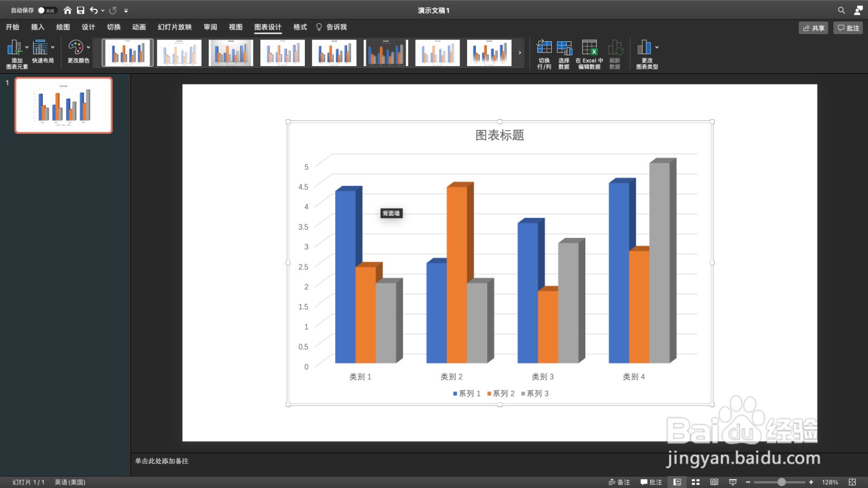Click the zoom out minus icon
Screen dimensions: 868x488
click(748, 482)
